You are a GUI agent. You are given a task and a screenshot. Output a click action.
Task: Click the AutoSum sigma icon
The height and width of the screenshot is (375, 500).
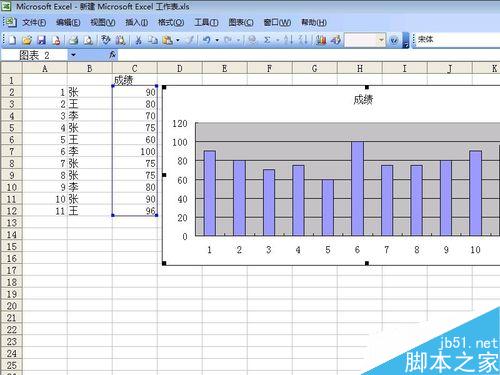[x=267, y=40]
